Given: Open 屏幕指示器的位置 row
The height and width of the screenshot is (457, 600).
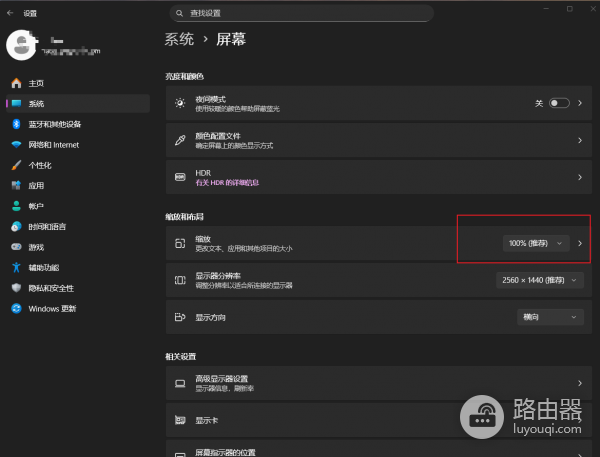Looking at the screenshot, I should coord(379,449).
